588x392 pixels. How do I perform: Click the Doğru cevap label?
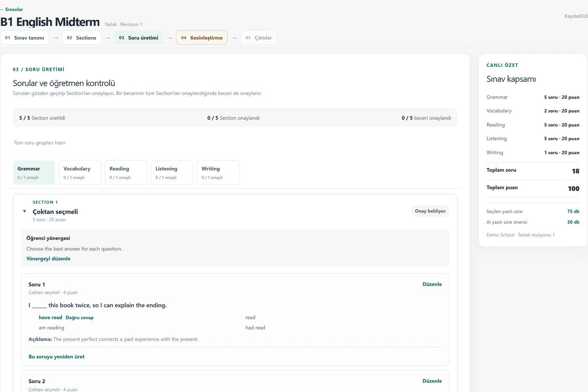(x=79, y=318)
